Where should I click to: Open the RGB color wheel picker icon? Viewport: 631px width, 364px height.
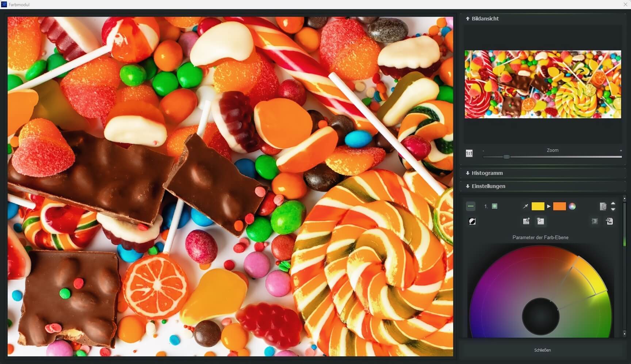[572, 207]
